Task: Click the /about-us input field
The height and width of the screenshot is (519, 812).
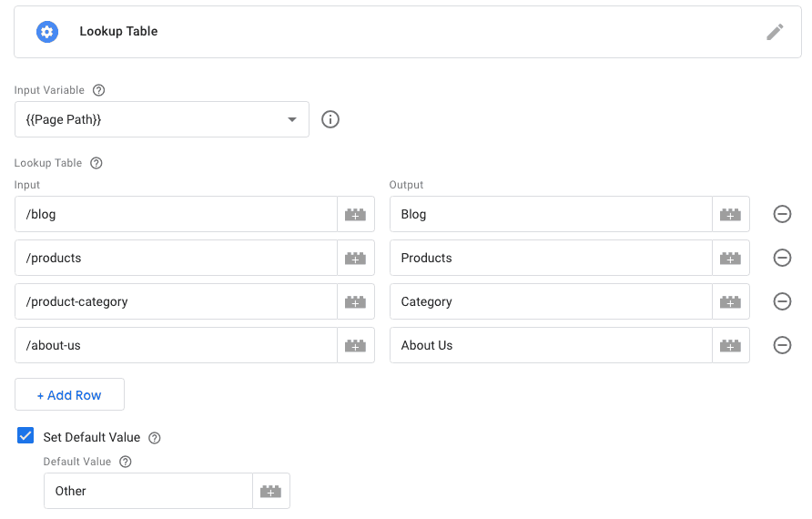Action: (x=176, y=345)
